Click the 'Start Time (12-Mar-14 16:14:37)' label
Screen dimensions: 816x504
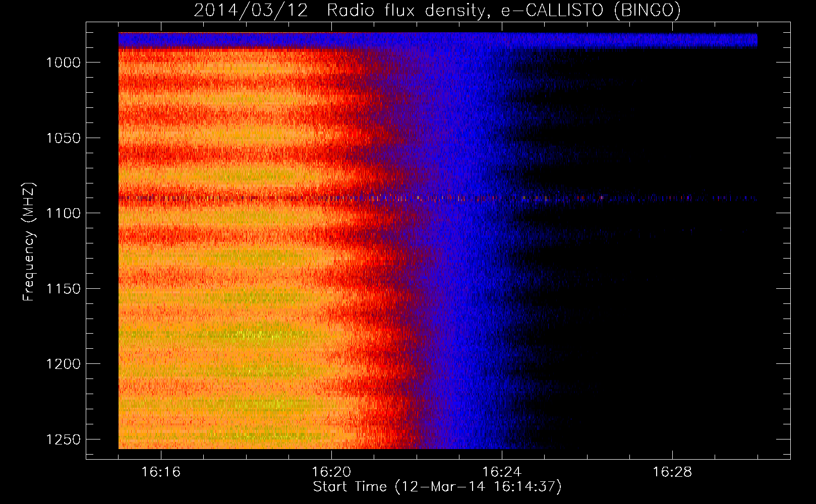coord(437,487)
